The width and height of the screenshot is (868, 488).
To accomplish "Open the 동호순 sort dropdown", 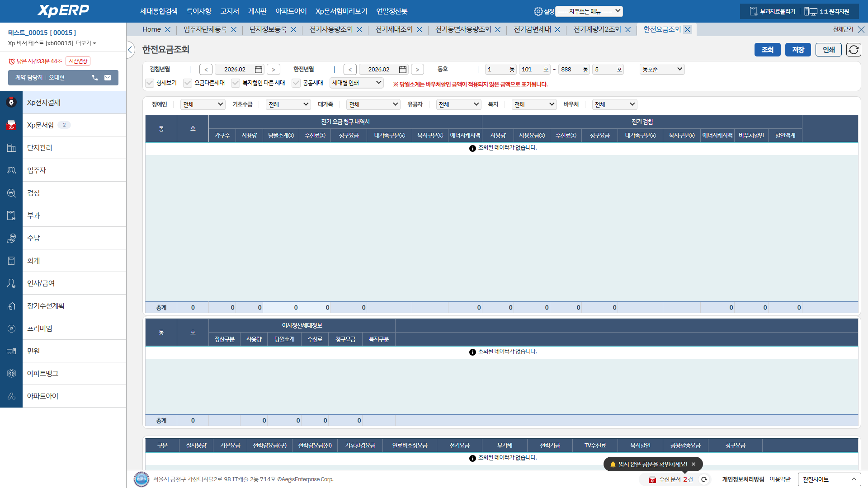I will pos(662,70).
